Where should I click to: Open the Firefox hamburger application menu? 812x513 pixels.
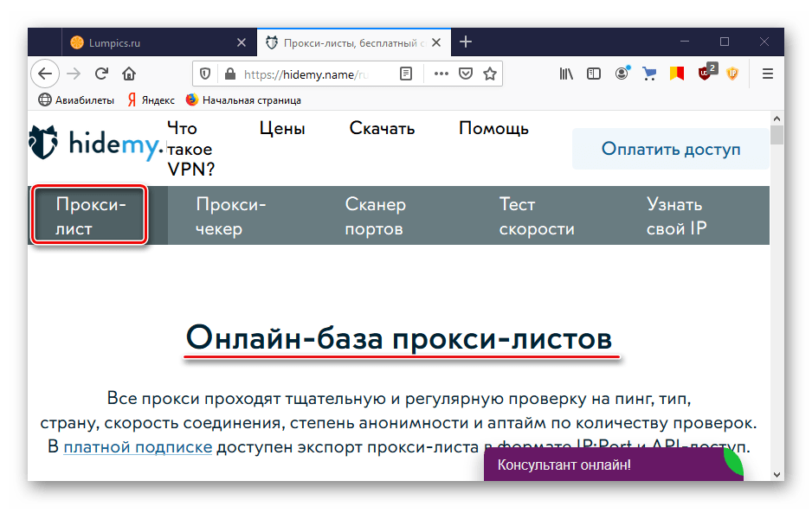[767, 74]
